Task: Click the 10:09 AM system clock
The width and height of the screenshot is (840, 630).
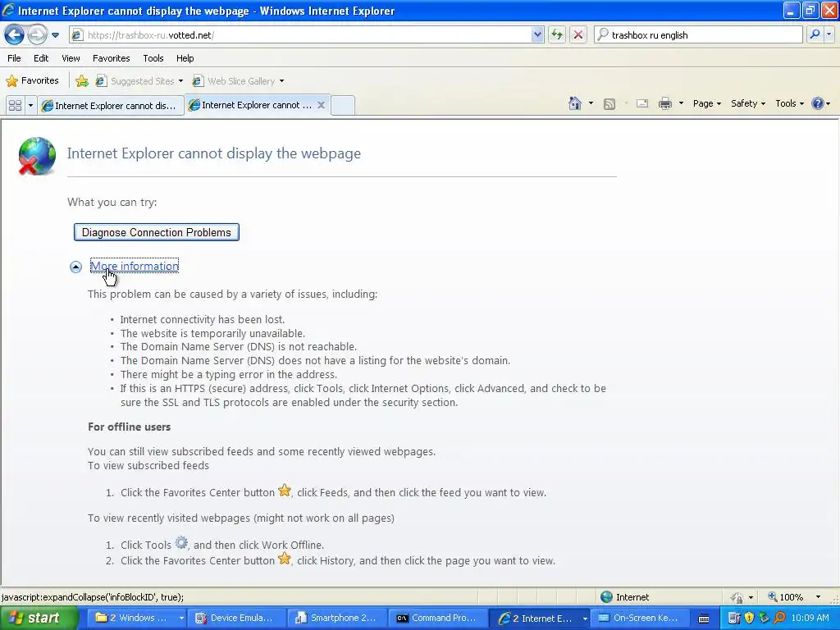Action: coord(810,619)
